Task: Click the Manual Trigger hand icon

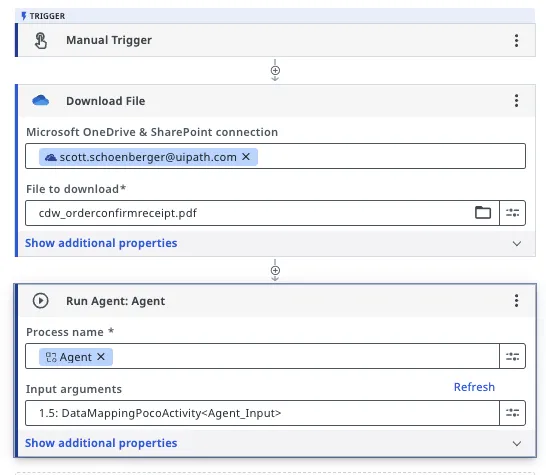Action: click(x=41, y=40)
